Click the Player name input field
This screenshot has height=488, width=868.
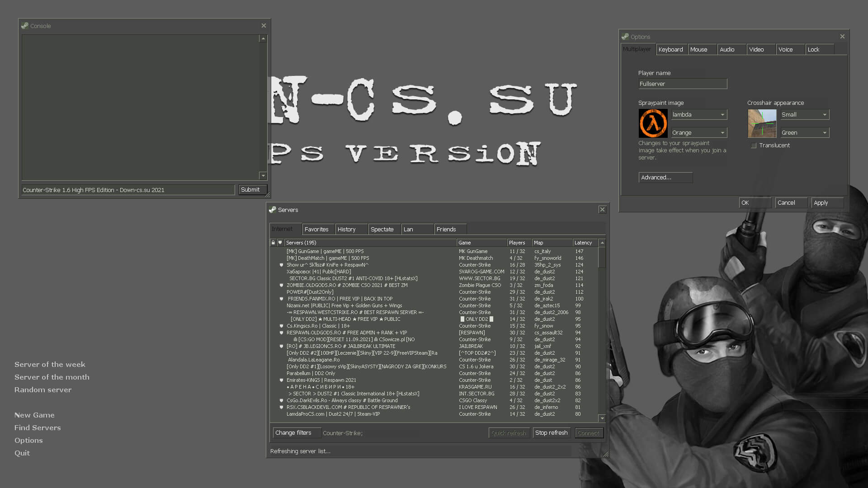tap(683, 84)
